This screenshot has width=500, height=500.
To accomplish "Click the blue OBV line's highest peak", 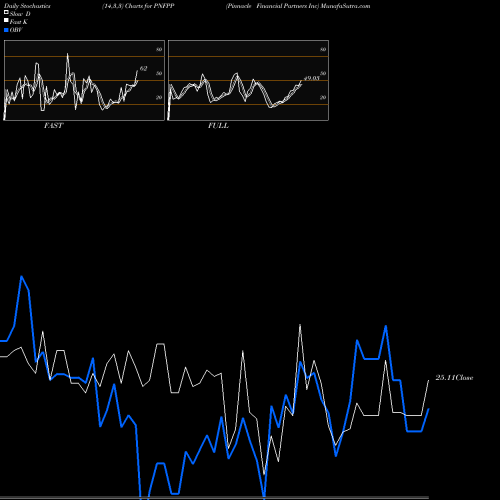I will coord(22,276).
